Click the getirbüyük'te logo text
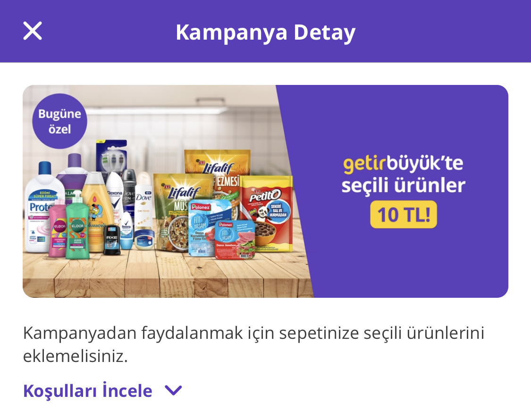The image size is (531, 420). [x=403, y=164]
